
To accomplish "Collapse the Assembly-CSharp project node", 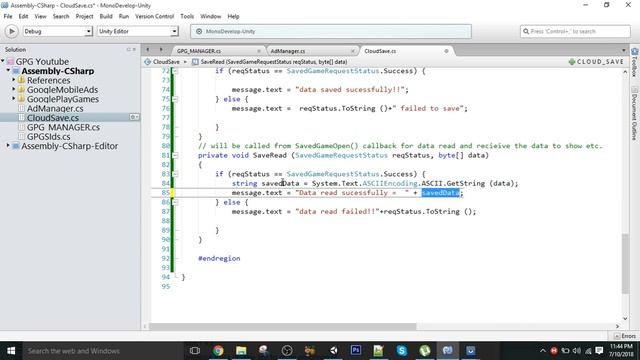I will (x=8, y=71).
